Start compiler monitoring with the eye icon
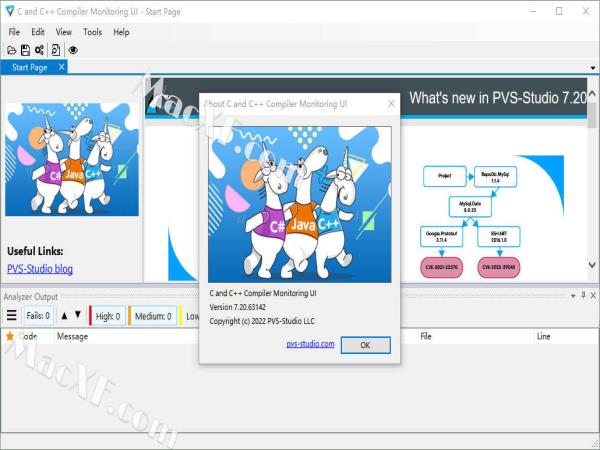 point(73,50)
